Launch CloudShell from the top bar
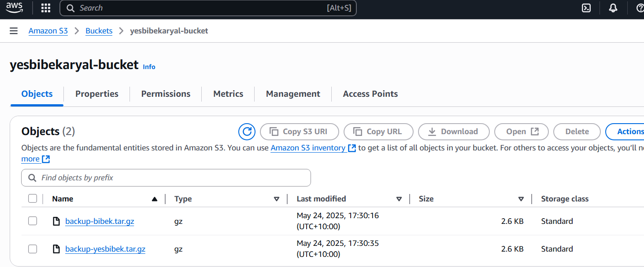This screenshot has width=644, height=267. 586,8
